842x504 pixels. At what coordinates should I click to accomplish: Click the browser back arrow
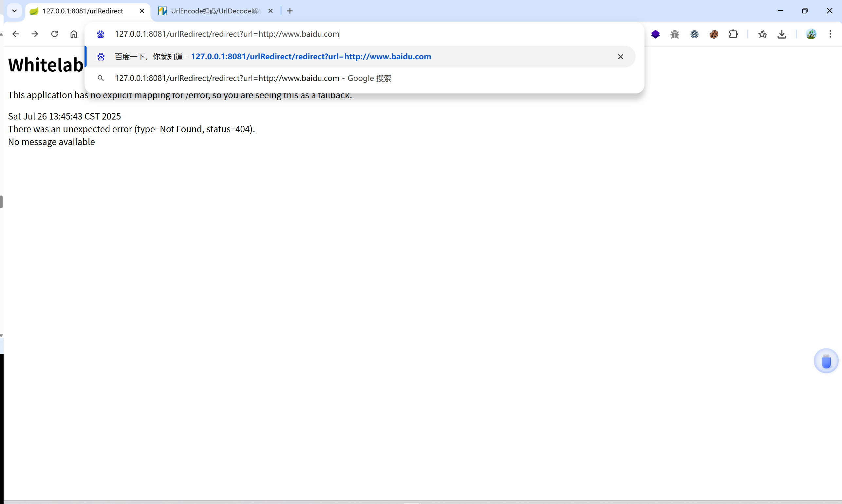[16, 34]
